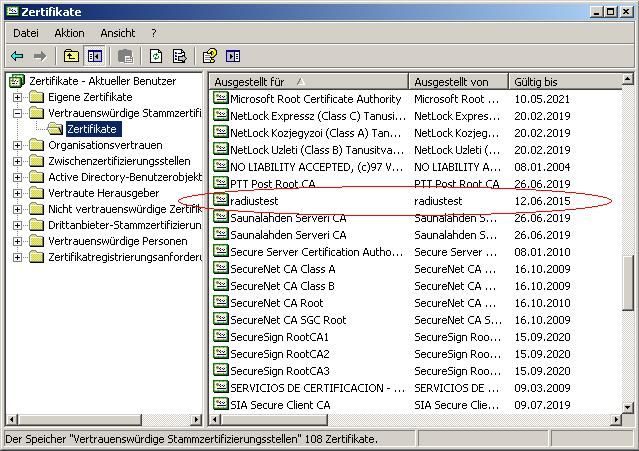
Task: Click the root Zertifikate - Aktueller Benutzer icon
Action: point(17,81)
